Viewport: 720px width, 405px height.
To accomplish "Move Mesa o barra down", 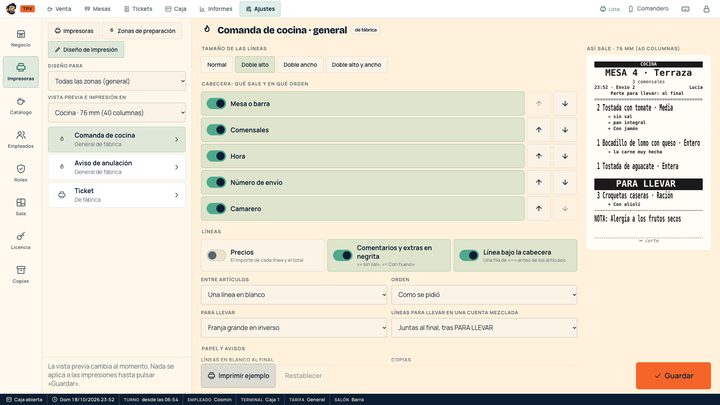I will pyautogui.click(x=565, y=104).
